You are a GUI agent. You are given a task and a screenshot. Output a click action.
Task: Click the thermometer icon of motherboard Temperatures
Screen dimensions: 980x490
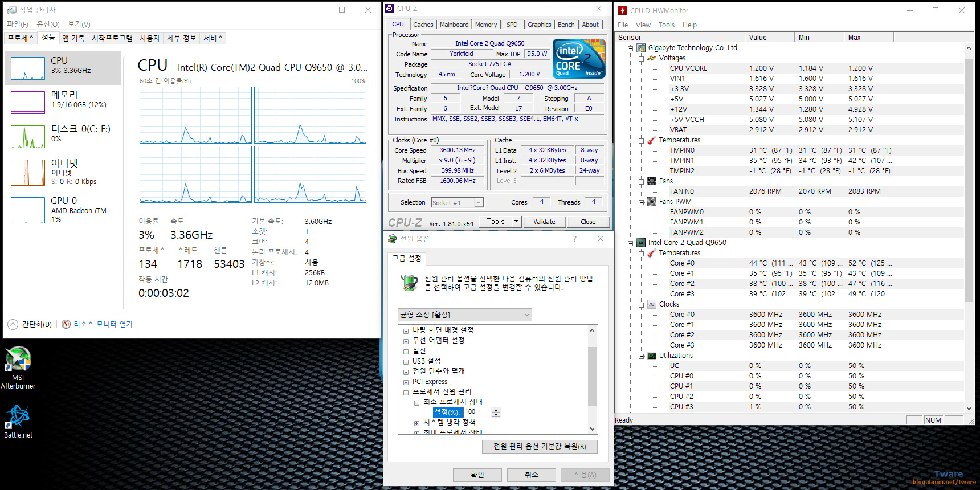pyautogui.click(x=652, y=140)
